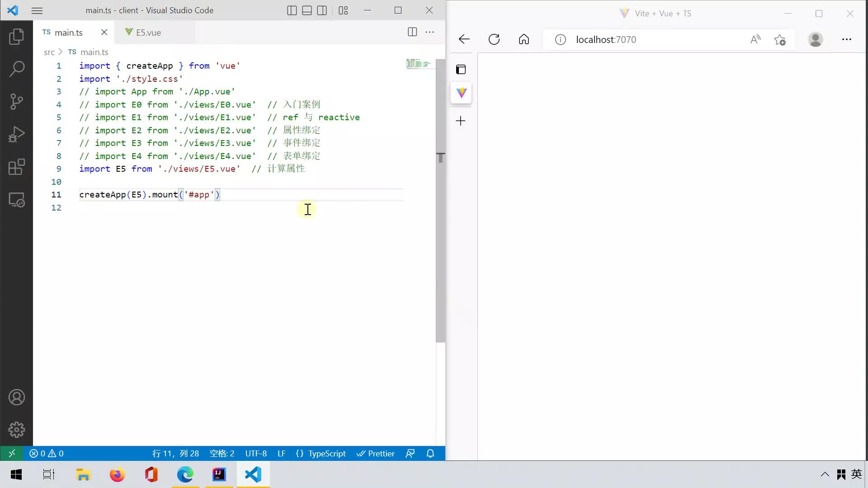Click the line and column indicator 行 11, 列 28
Image resolution: width=868 pixels, height=488 pixels.
(175, 453)
